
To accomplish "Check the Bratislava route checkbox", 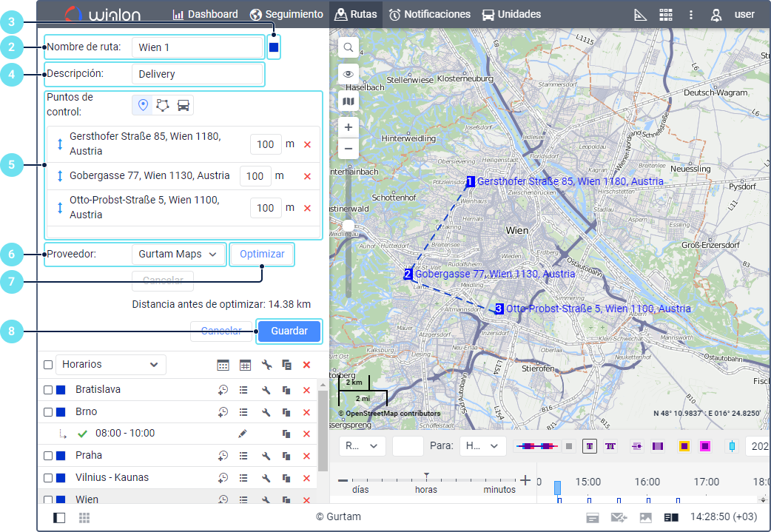I will click(x=48, y=390).
